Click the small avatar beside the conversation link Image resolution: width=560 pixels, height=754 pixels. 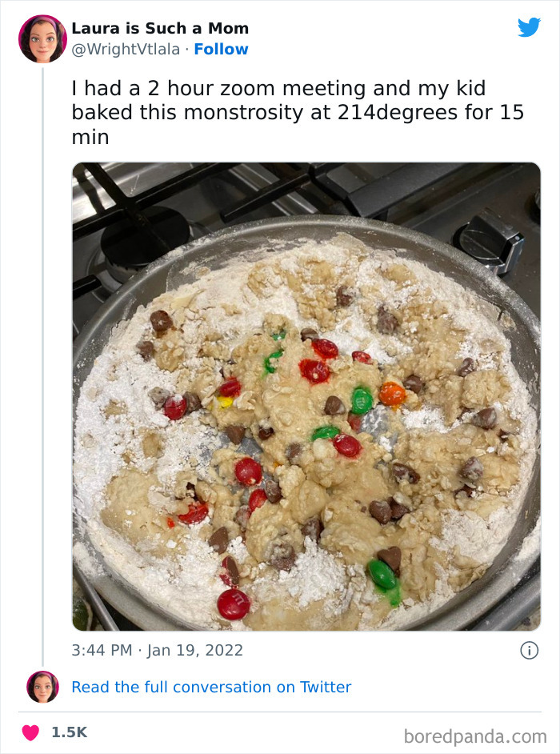point(41,687)
